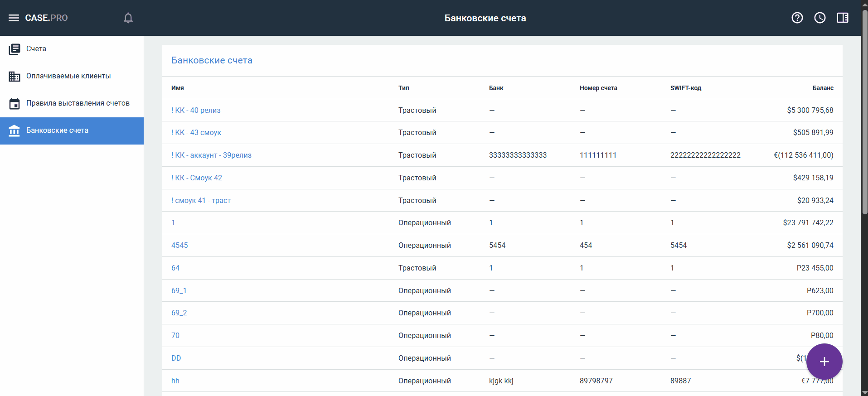The image size is (868, 396).
Task: Go to Правила выставления счетов section
Action: coord(78,103)
